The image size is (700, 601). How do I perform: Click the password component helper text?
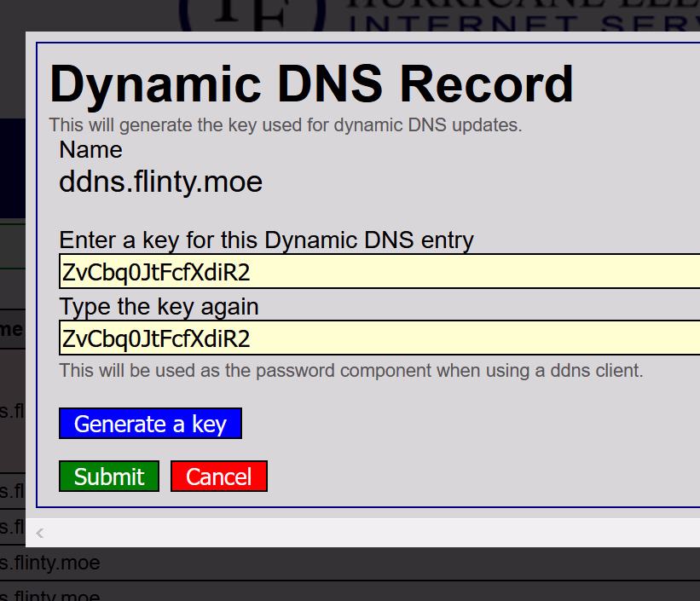pos(350,371)
